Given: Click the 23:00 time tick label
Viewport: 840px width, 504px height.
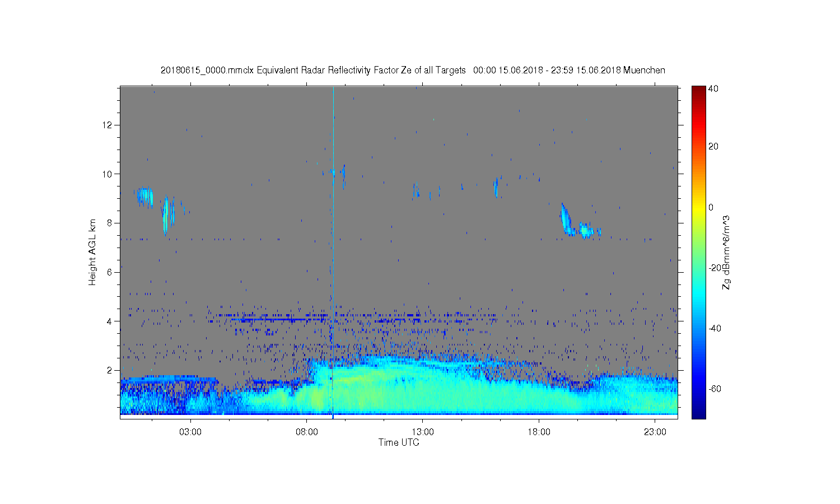Looking at the screenshot, I should [x=655, y=432].
